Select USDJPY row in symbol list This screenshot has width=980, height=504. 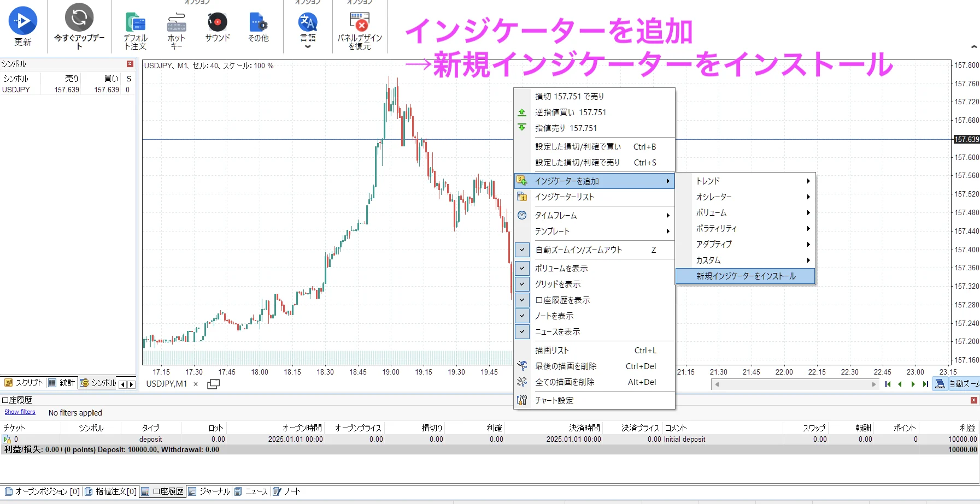pos(67,90)
